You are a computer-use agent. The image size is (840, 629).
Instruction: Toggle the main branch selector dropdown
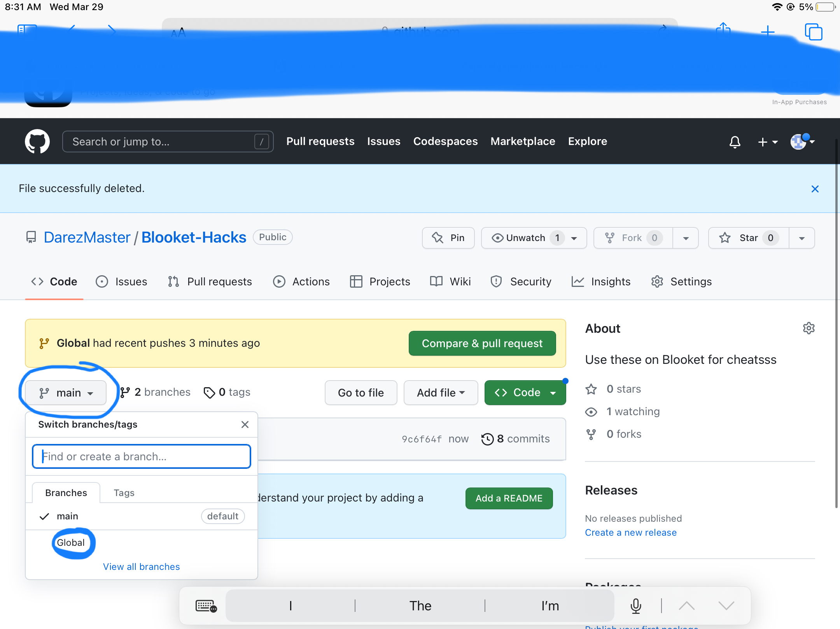[66, 393]
